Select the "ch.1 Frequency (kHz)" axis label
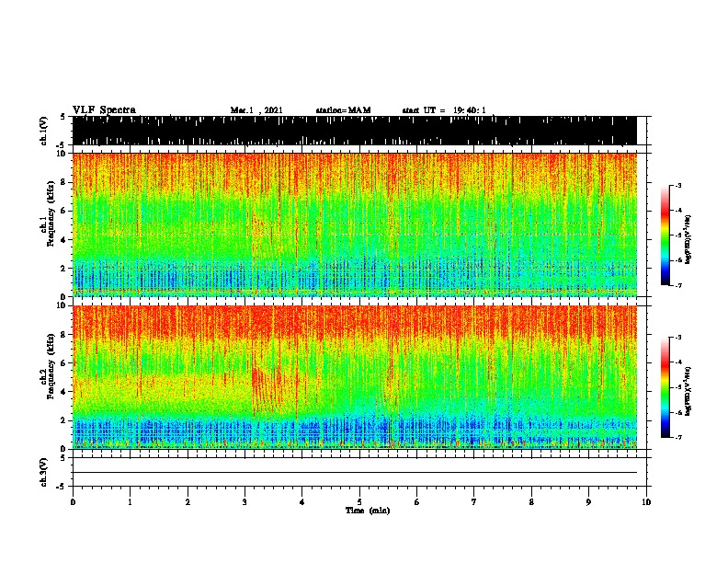Screen dimensions: 728x563 click(x=47, y=214)
